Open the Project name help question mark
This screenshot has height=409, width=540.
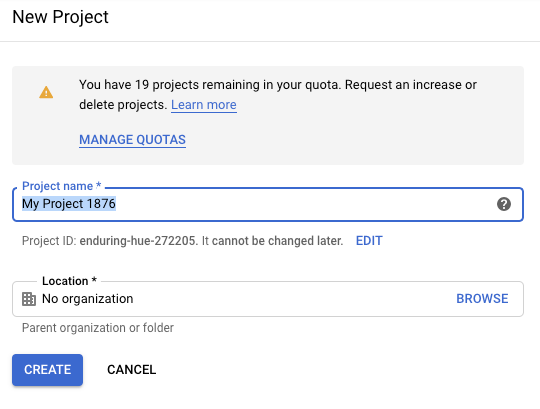point(503,204)
